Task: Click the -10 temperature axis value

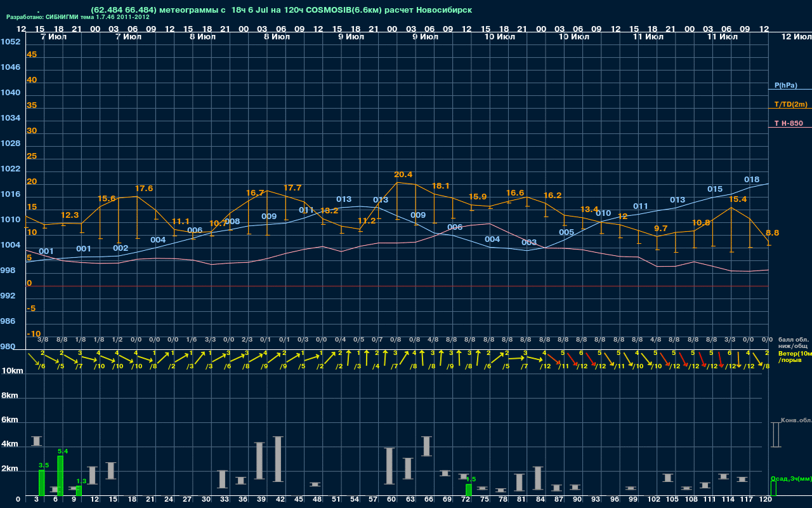Action: tap(34, 334)
